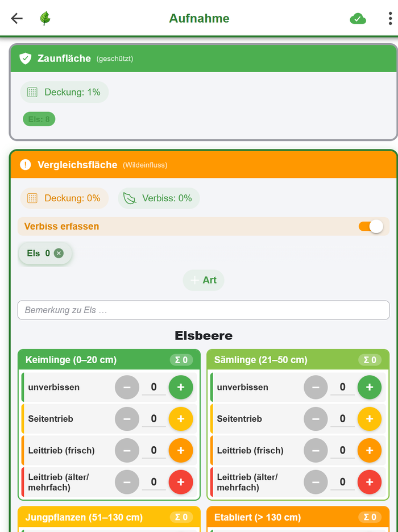Image resolution: width=398 pixels, height=532 pixels.
Task: Decrease Keimlinge Leittrieb (frisch) with minus
Action: [x=127, y=450]
